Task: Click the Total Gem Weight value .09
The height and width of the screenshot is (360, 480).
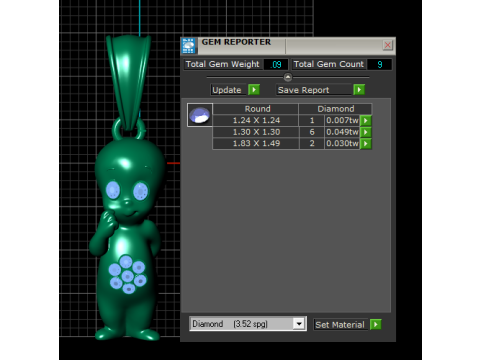Action: pos(276,64)
